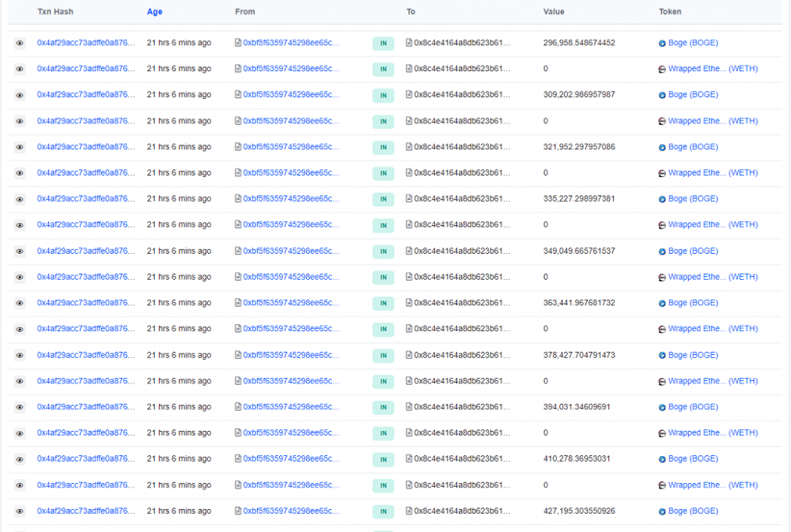
Task: Click To contract icon in 427,195.303550926 row
Action: point(409,511)
